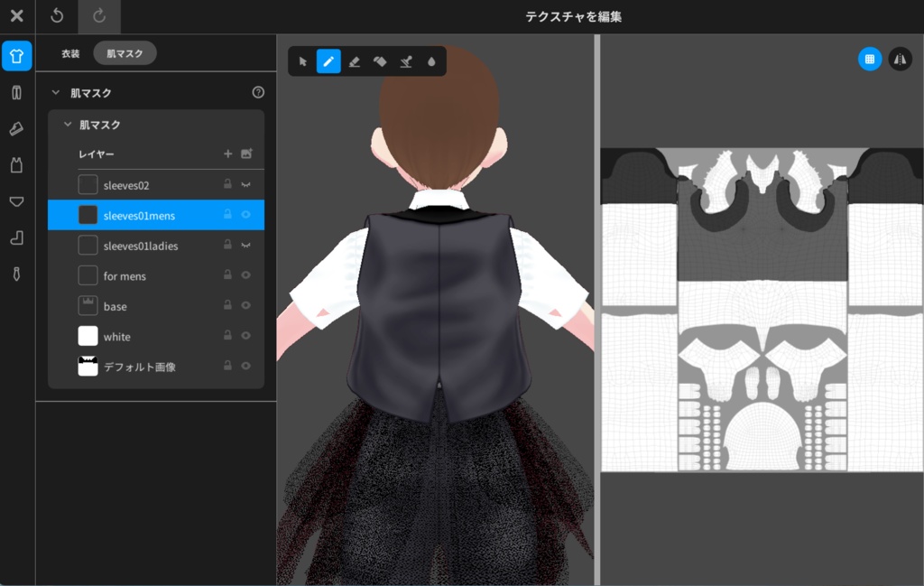The height and width of the screenshot is (586, 924).
Task: Add a new layer with plus icon
Action: click(x=228, y=153)
